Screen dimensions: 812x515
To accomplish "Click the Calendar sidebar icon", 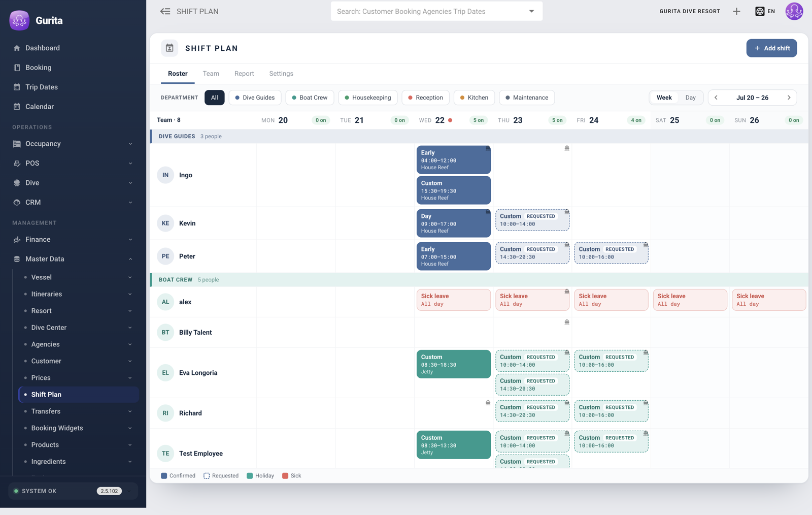I will pos(17,107).
